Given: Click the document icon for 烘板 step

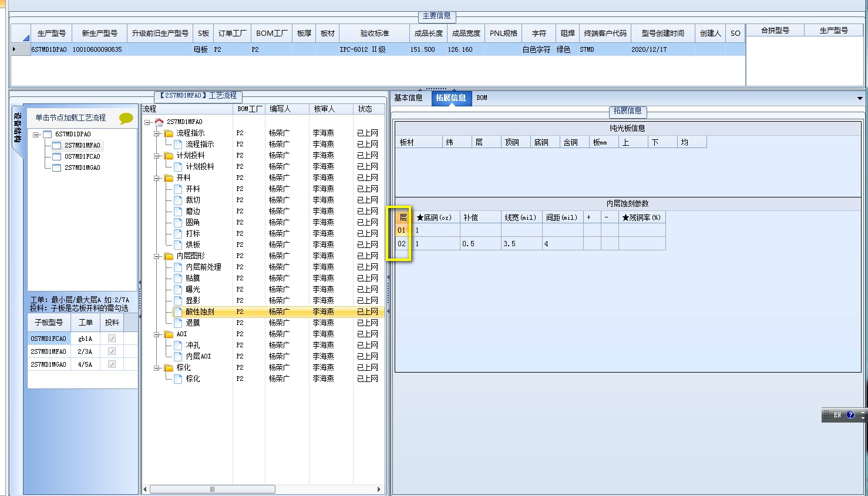Looking at the screenshot, I should (x=178, y=244).
